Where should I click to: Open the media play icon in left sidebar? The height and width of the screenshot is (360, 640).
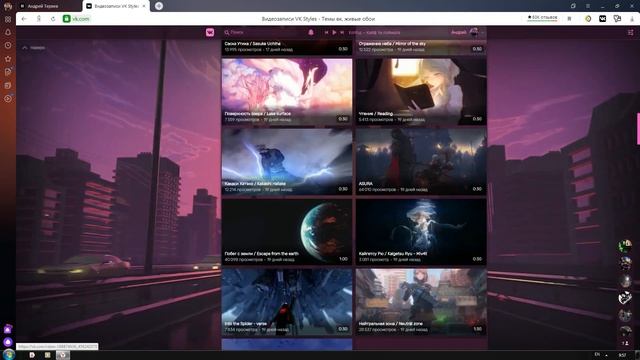pos(8,98)
